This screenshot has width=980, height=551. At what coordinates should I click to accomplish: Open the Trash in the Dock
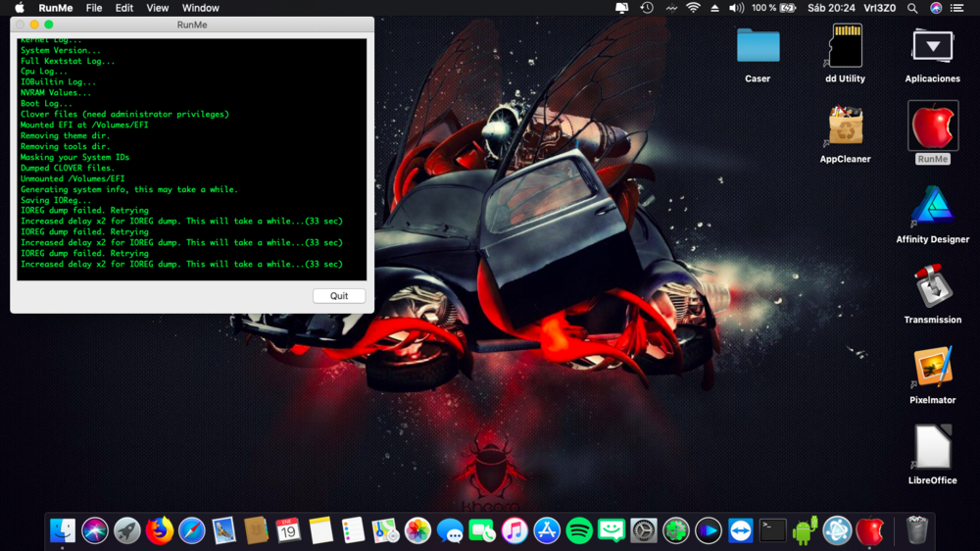pyautogui.click(x=916, y=530)
